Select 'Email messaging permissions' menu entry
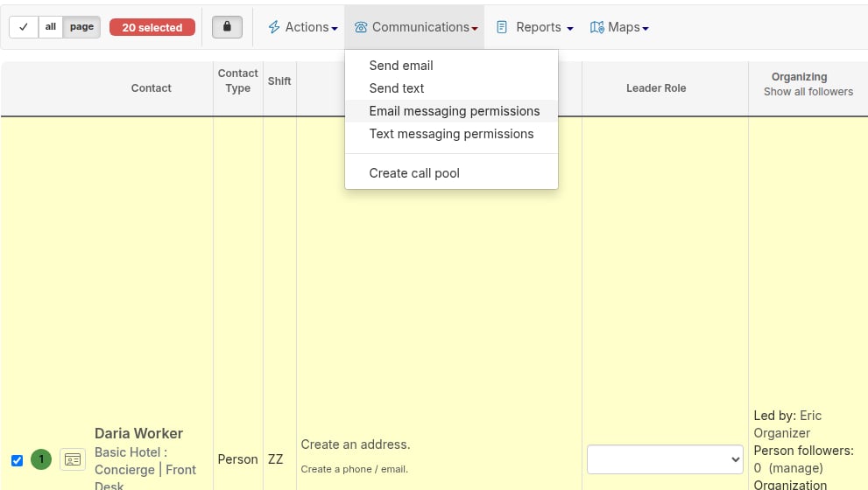Screen dimensions: 868x490 click(451, 111)
